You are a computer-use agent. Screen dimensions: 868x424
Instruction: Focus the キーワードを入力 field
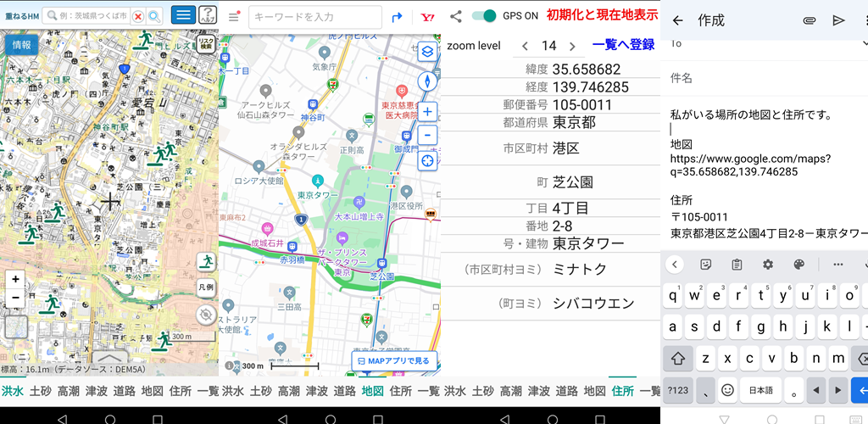click(315, 17)
